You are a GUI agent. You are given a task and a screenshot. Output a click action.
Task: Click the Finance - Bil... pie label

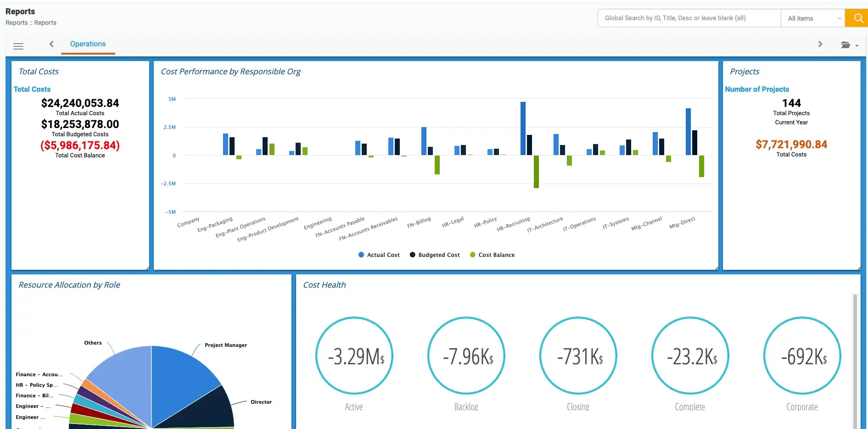click(x=34, y=396)
